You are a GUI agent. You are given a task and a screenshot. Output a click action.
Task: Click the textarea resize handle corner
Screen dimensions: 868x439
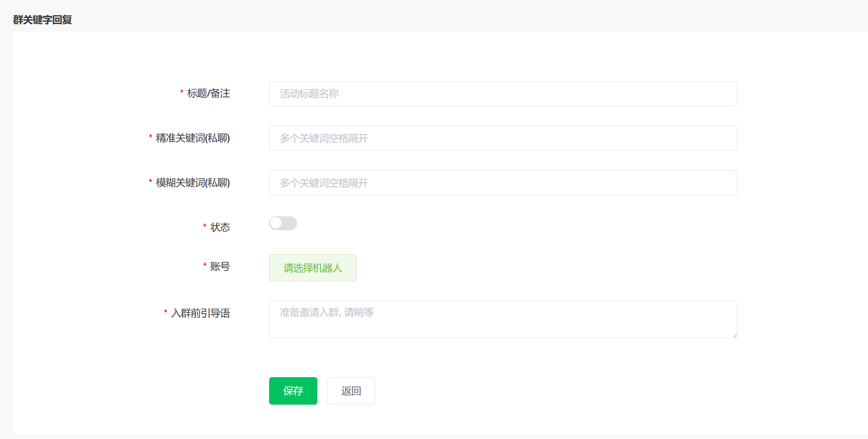point(735,336)
